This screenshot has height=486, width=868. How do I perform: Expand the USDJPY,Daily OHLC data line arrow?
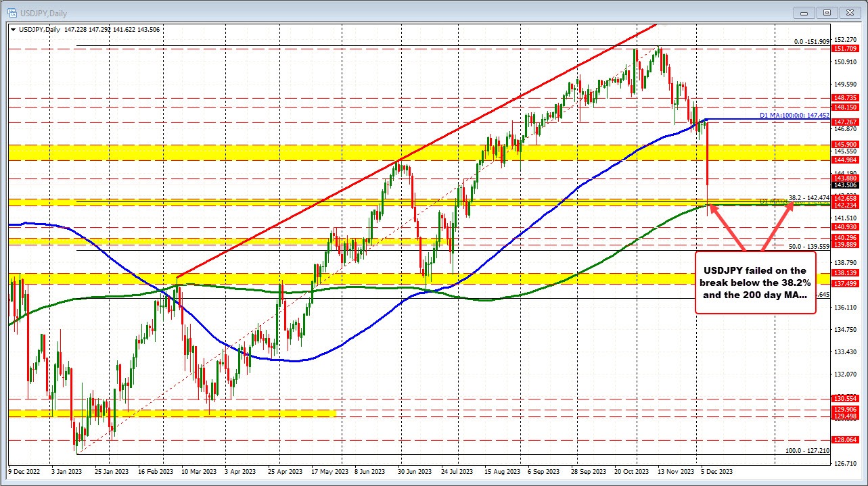tap(12, 30)
